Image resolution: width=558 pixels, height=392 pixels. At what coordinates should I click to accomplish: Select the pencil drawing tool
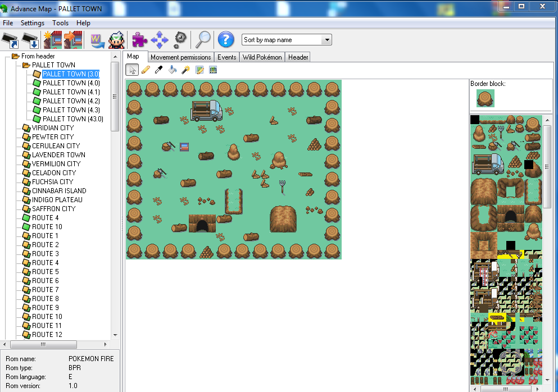coord(146,70)
